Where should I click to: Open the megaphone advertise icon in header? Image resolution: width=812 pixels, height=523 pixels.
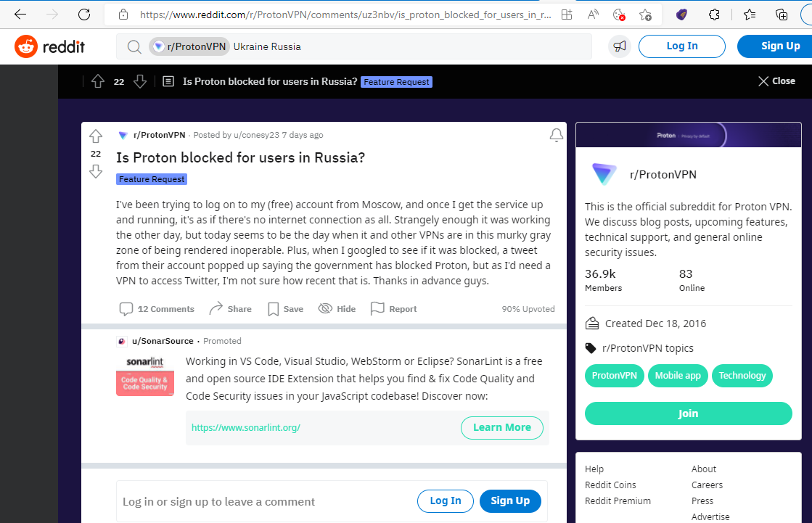(619, 46)
